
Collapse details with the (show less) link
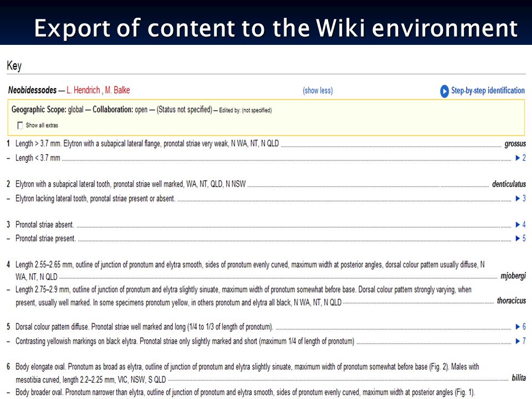pos(318,90)
